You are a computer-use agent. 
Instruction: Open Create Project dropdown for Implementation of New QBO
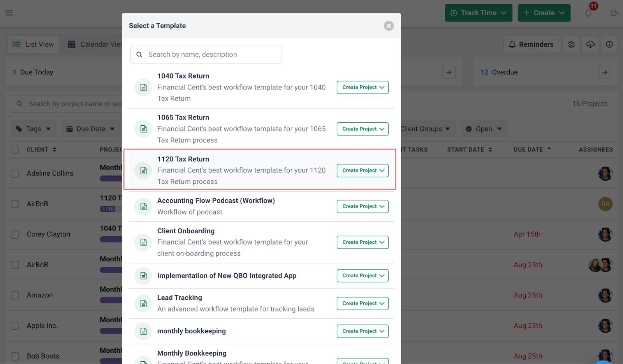pos(363,276)
